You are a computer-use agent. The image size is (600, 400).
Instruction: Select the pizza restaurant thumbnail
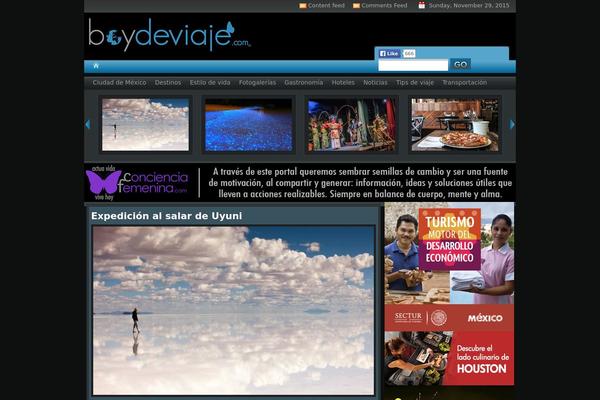click(455, 125)
